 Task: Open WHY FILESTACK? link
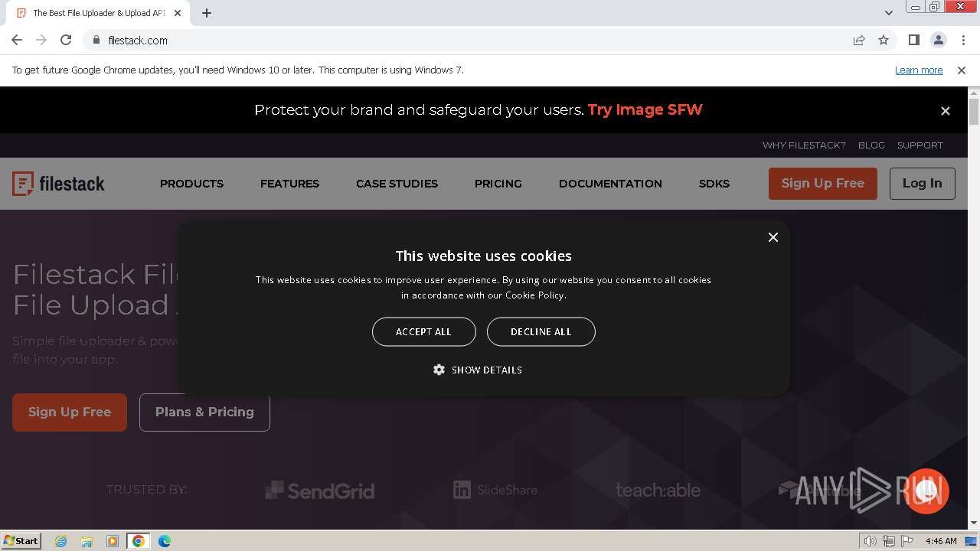coord(804,145)
